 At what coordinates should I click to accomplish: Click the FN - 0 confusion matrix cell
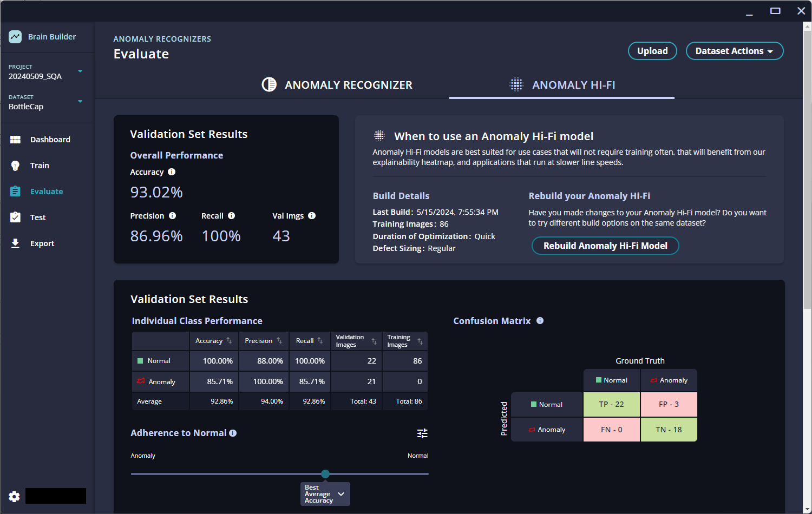pos(612,430)
